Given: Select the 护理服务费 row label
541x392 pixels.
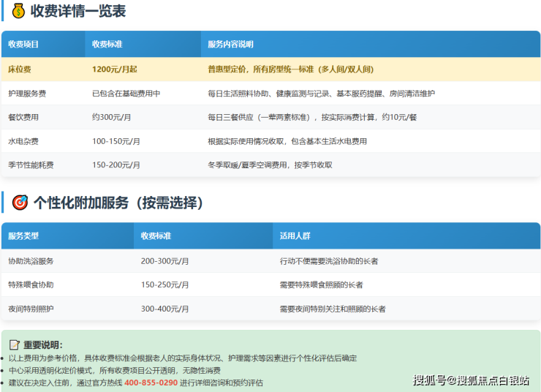Looking at the screenshot, I should 27,94.
